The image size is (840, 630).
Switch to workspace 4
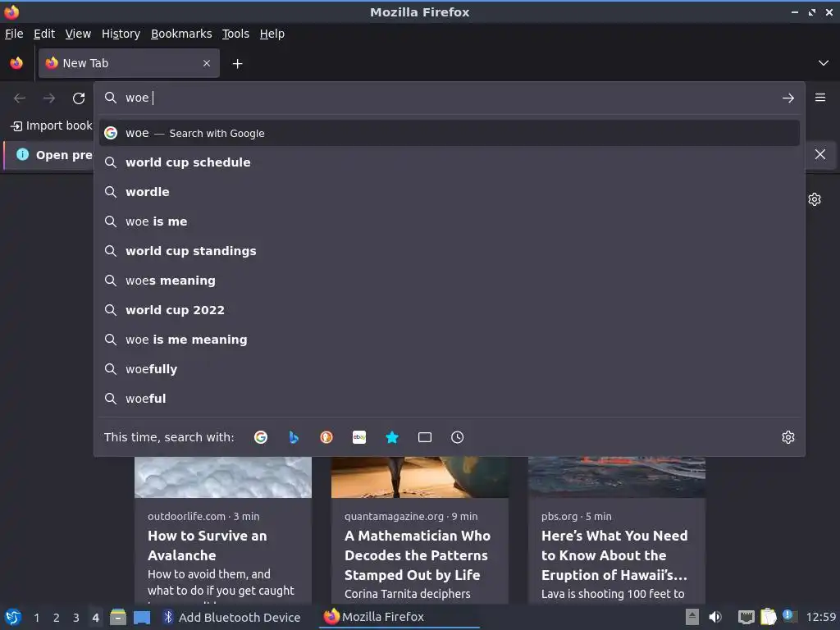click(95, 618)
